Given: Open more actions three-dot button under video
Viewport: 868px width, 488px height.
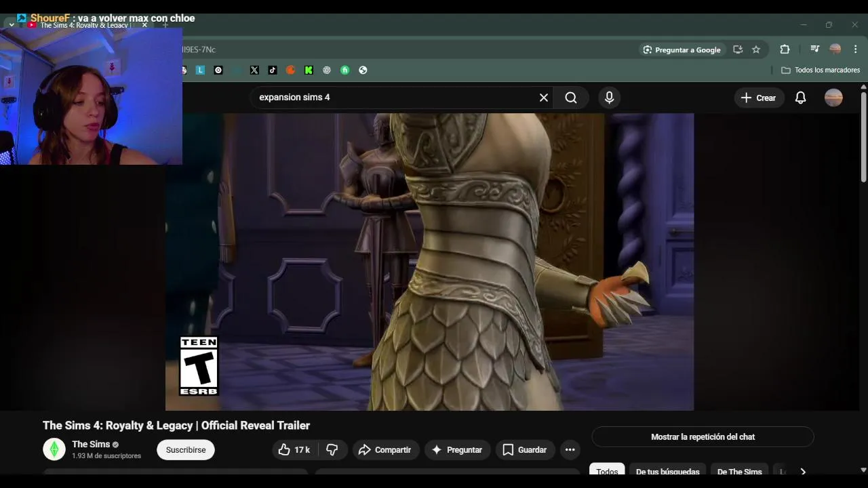Looking at the screenshot, I should point(570,450).
